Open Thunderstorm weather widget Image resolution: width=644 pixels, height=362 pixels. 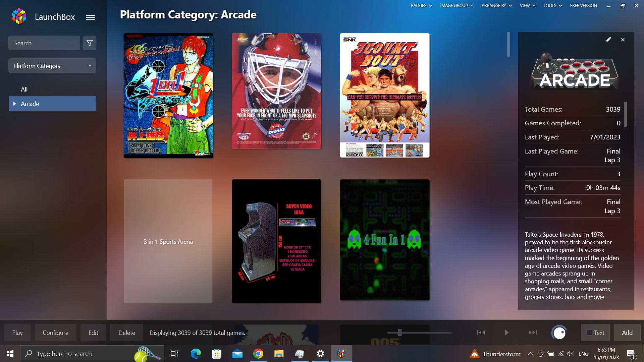[495, 354]
